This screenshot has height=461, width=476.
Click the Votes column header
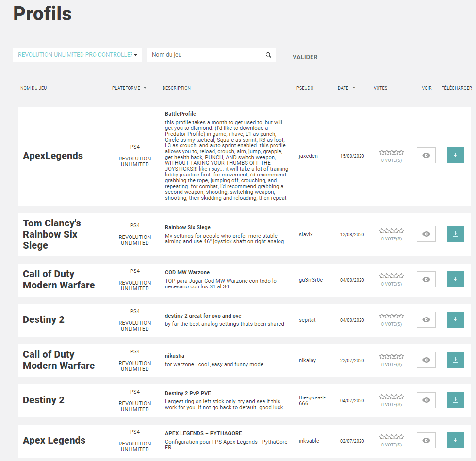point(380,88)
